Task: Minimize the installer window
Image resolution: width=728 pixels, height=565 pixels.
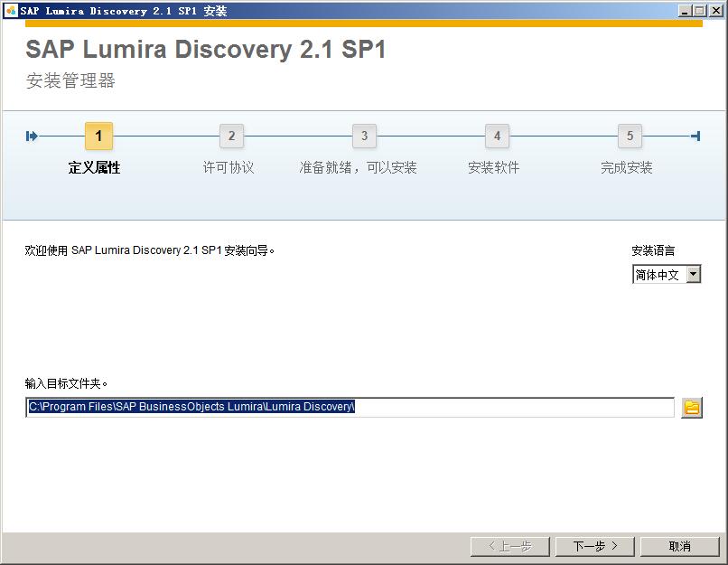Action: pyautogui.click(x=685, y=11)
